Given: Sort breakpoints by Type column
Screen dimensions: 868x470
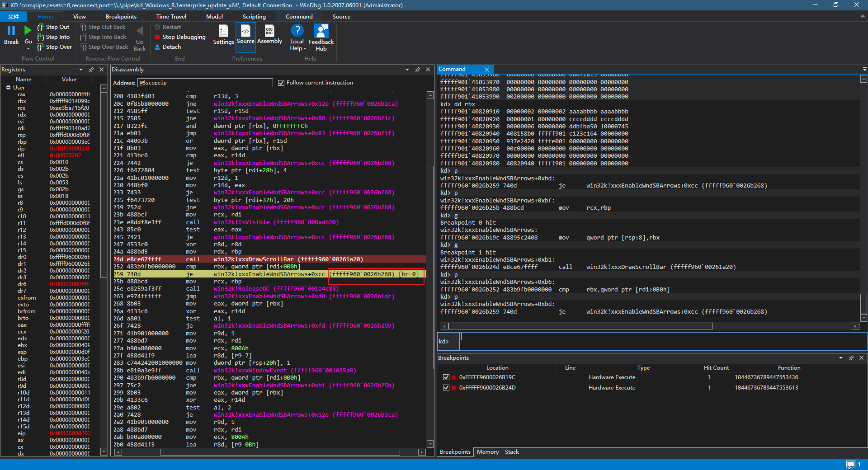Looking at the screenshot, I should [x=643, y=368].
